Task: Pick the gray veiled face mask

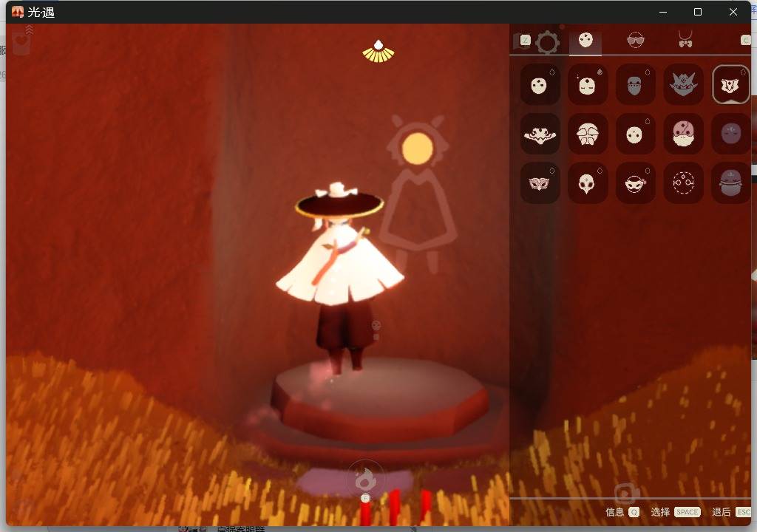Action: click(635, 84)
